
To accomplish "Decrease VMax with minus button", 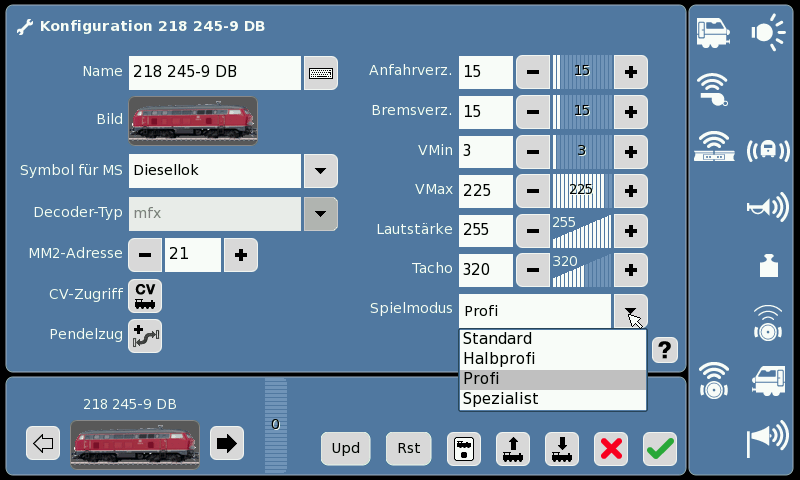I will [x=533, y=191].
